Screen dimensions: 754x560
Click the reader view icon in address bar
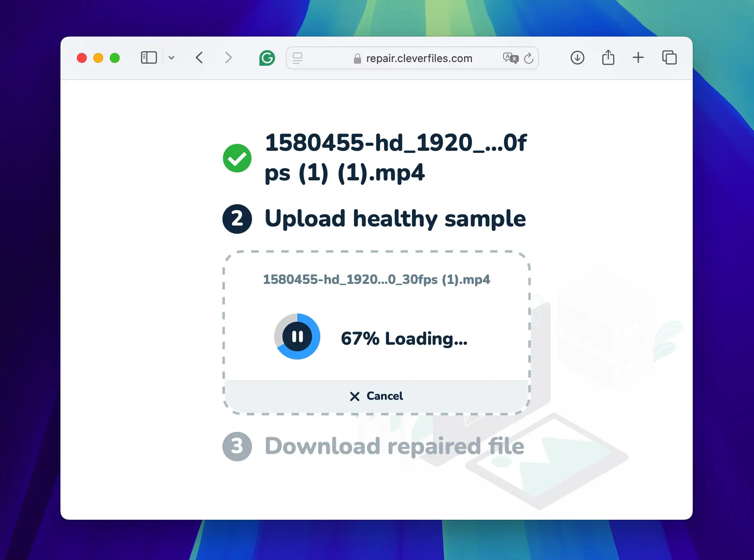tap(297, 58)
